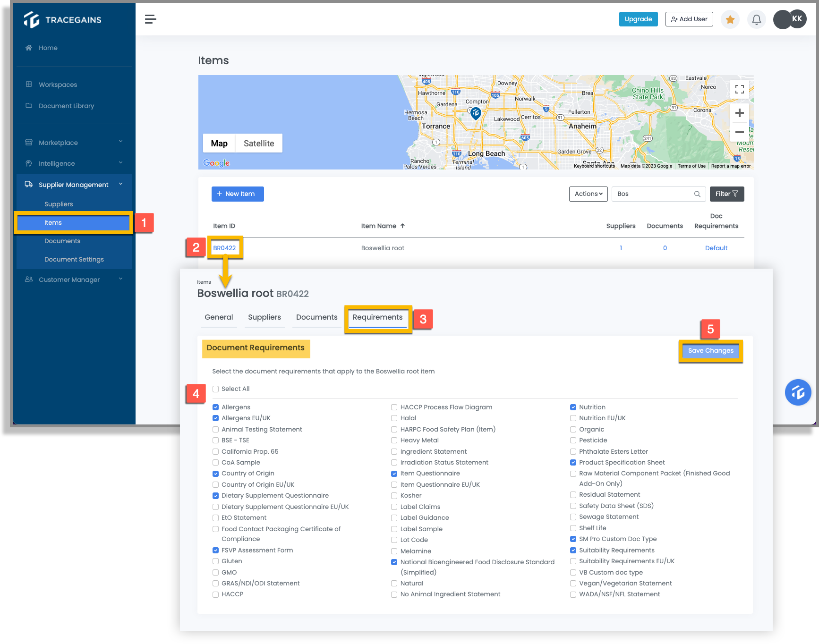Screen dimensions: 819x644
Task: Click the hamburger menu icon
Action: [x=151, y=19]
